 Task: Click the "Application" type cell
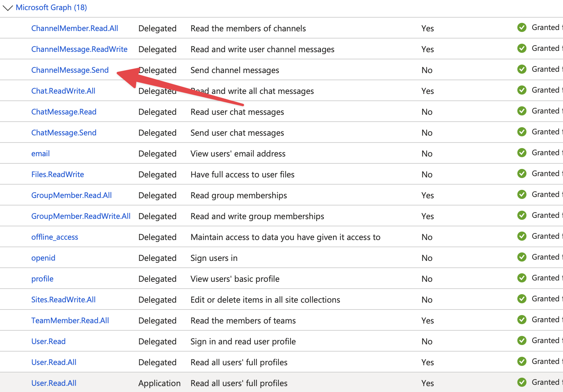[x=160, y=383]
